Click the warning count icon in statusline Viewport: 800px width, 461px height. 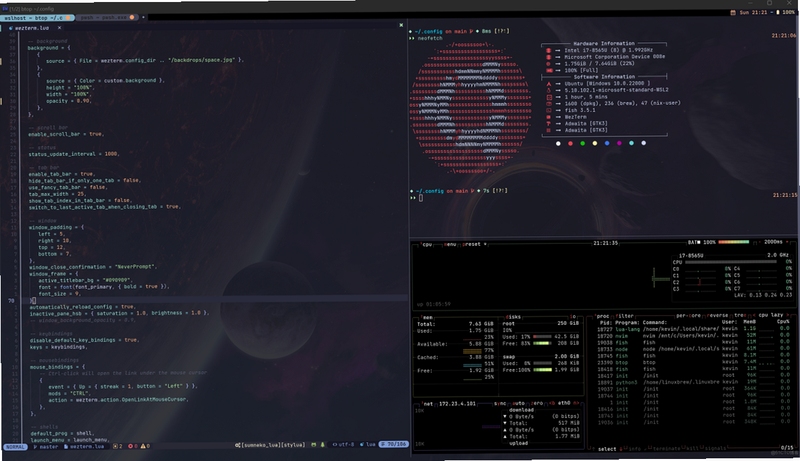tap(145, 446)
